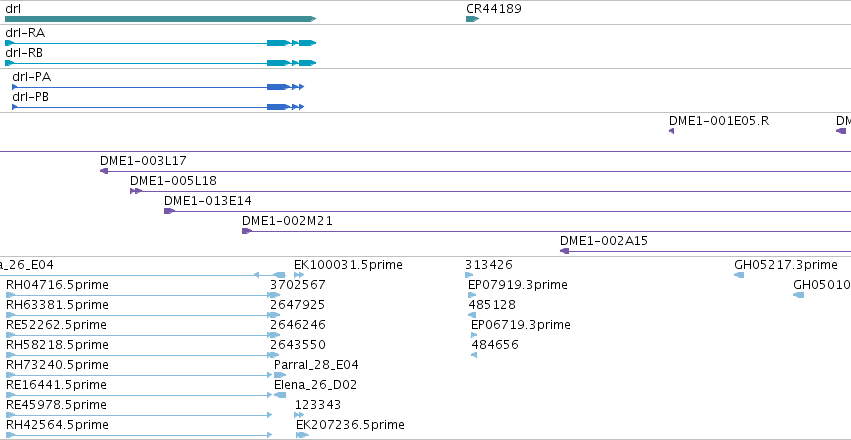Click the RH04716.5prime EST feature
This screenshot has height=440, width=851.
click(x=143, y=295)
